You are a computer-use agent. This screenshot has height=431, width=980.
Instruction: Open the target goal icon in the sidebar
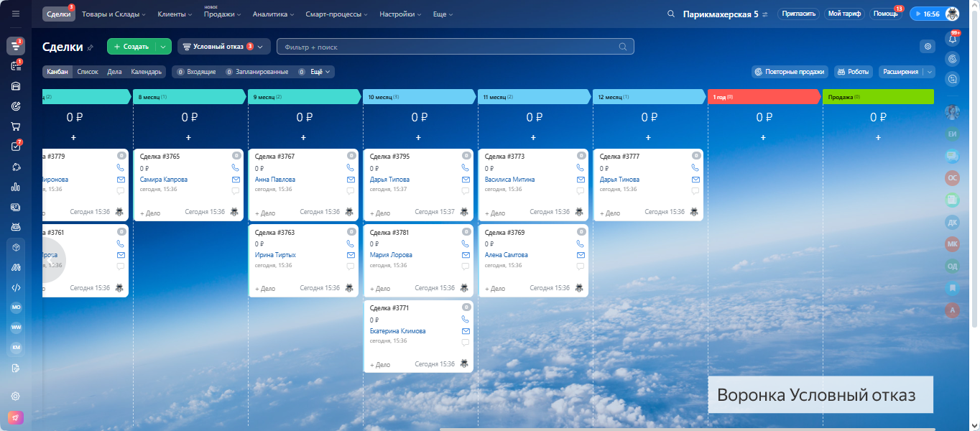click(x=16, y=106)
